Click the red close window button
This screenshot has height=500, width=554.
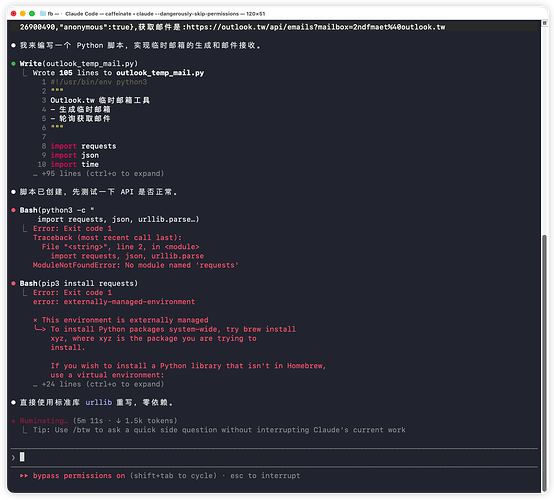[x=13, y=13]
